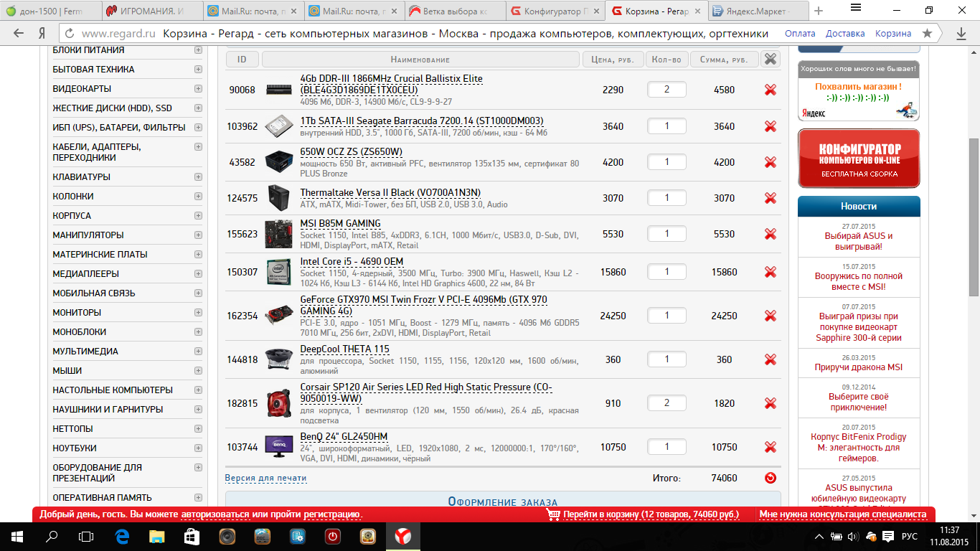Click Мне нужна консультация специалиста

tap(843, 514)
